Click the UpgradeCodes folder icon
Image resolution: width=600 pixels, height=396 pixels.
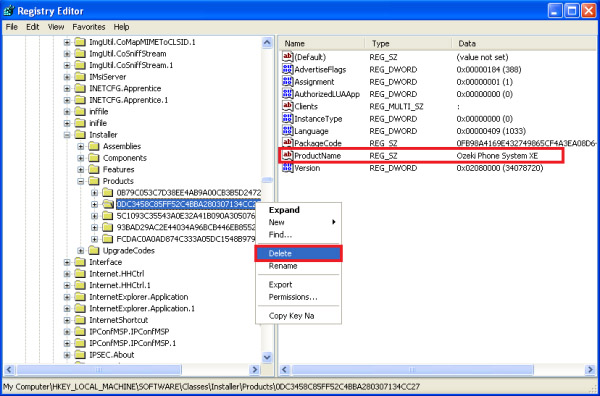coord(94,251)
